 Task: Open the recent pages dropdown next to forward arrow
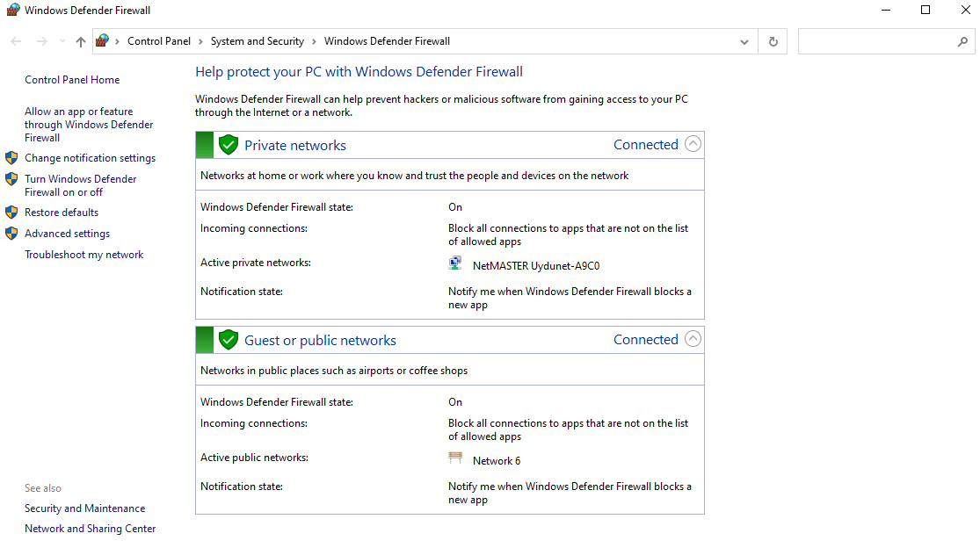click(62, 40)
